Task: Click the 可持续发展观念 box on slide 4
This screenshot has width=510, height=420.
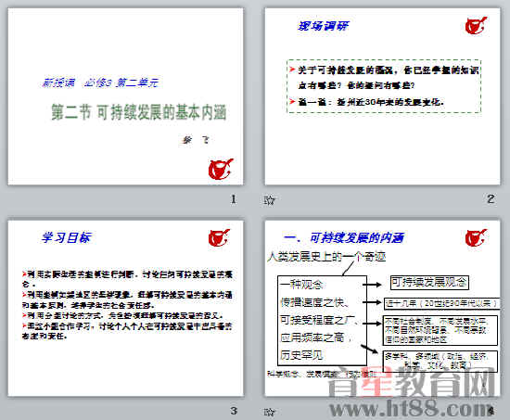Action: pos(429,283)
